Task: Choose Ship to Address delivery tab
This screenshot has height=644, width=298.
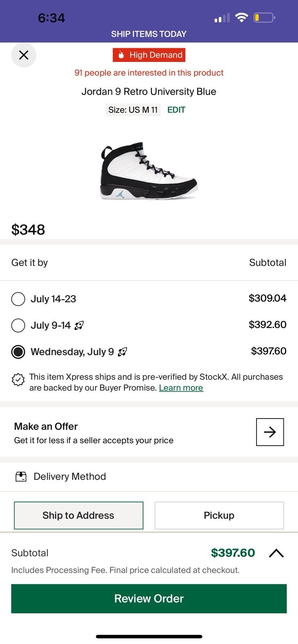Action: [79, 515]
